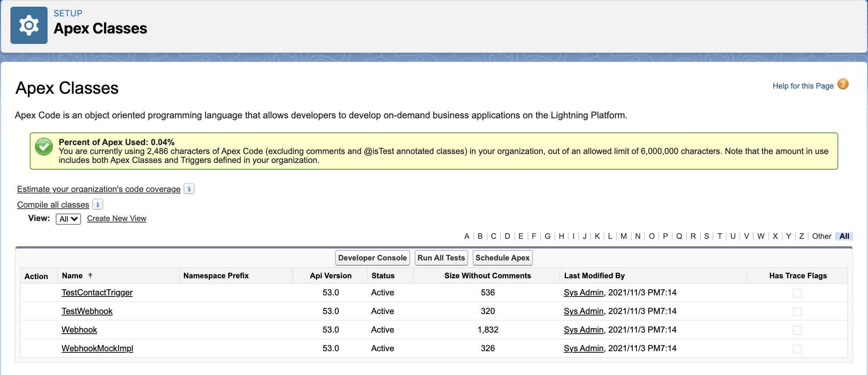This screenshot has height=375, width=868.
Task: Filter classes by letter H
Action: click(x=561, y=236)
